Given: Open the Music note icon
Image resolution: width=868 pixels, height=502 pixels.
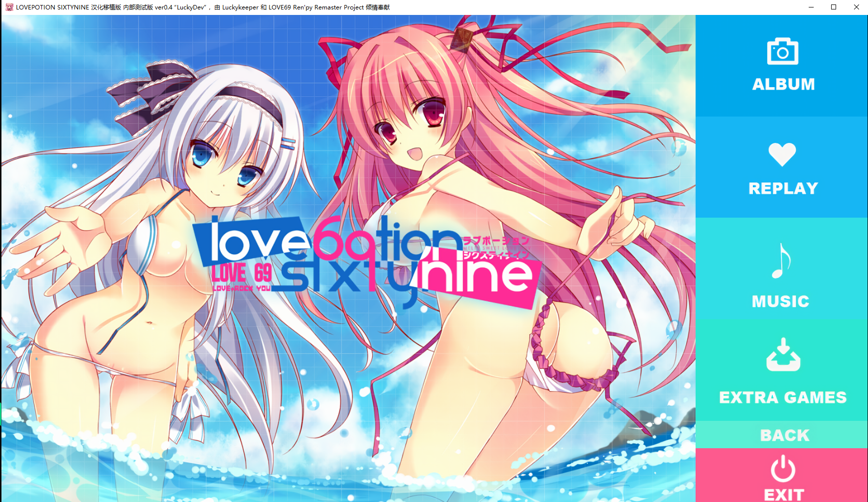Looking at the screenshot, I should [x=781, y=260].
